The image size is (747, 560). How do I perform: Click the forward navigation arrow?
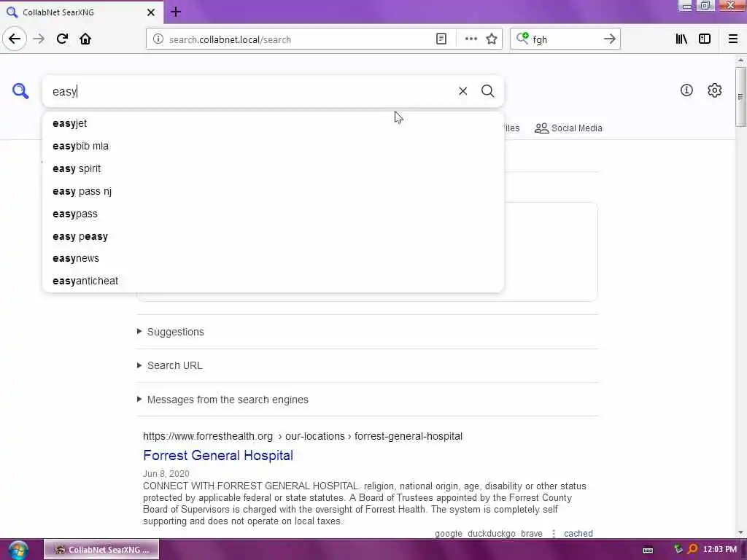click(x=39, y=39)
